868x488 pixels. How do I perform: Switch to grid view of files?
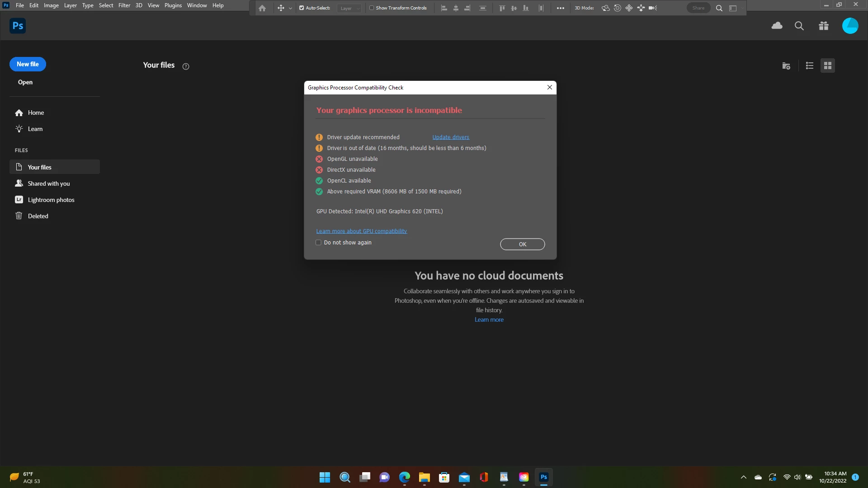pos(827,66)
